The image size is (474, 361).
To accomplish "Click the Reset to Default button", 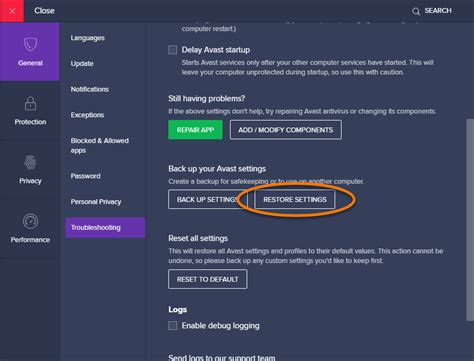I will [x=208, y=279].
